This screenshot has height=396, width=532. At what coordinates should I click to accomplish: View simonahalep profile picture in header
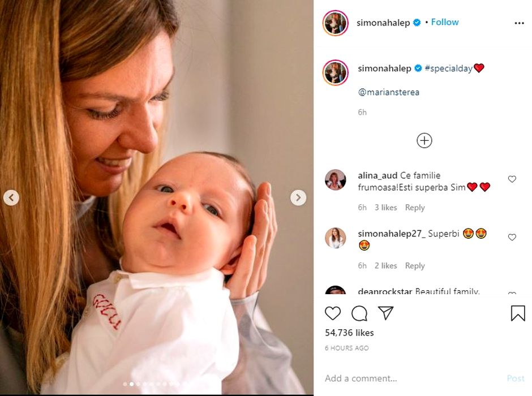tap(335, 23)
